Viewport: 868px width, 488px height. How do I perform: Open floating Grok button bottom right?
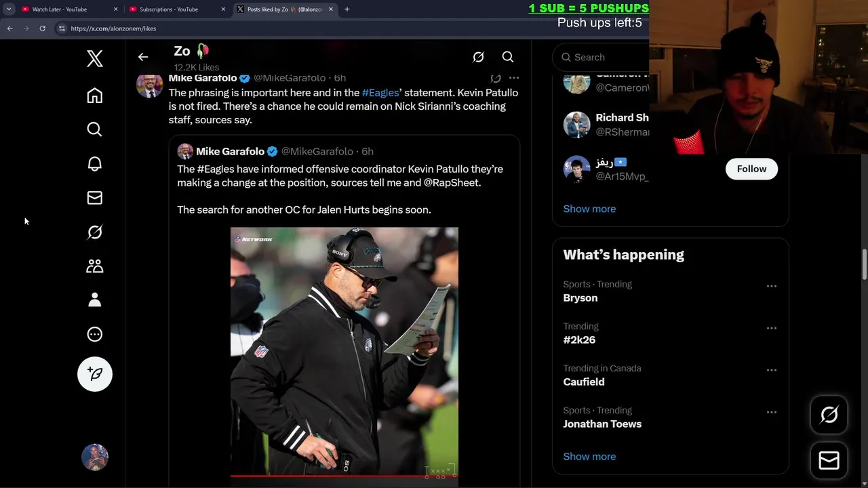click(x=829, y=415)
